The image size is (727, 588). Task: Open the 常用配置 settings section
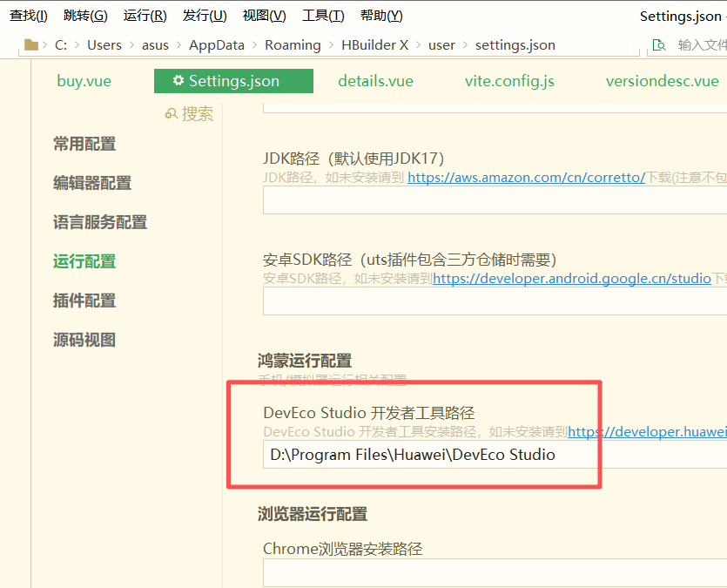[84, 144]
